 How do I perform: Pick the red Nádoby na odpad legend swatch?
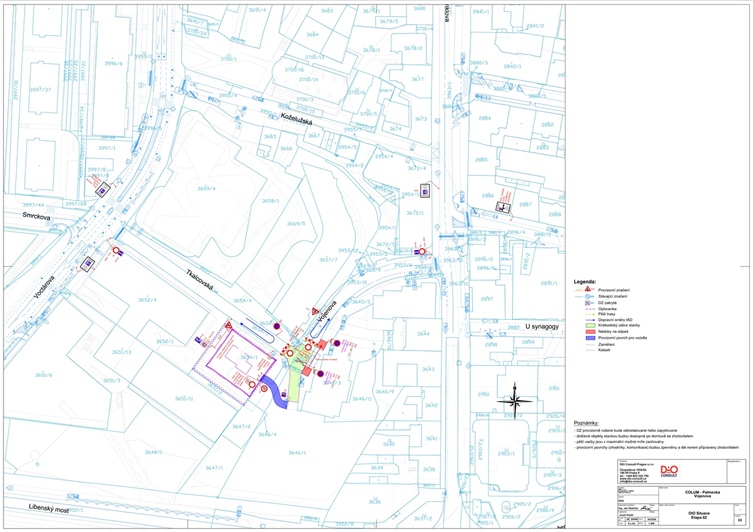(x=590, y=332)
